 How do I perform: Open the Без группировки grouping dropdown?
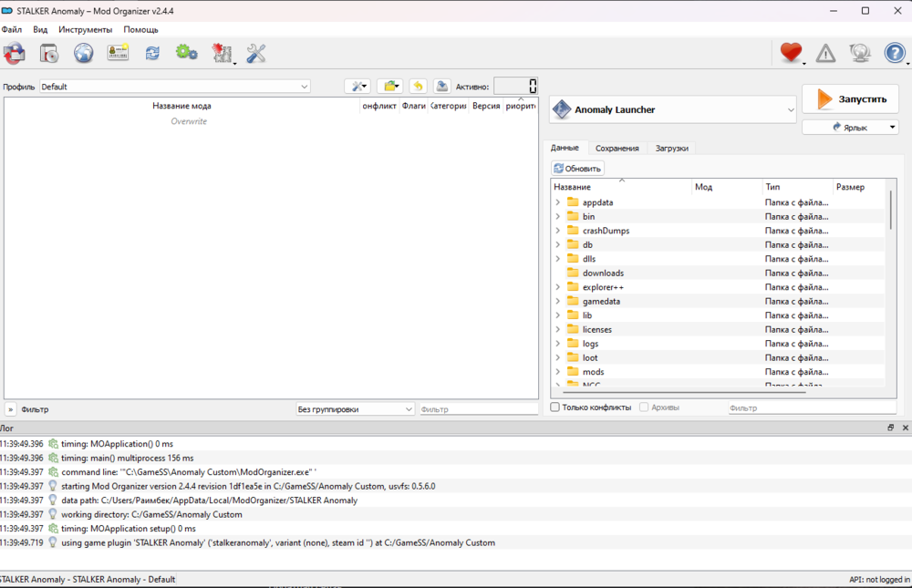355,409
